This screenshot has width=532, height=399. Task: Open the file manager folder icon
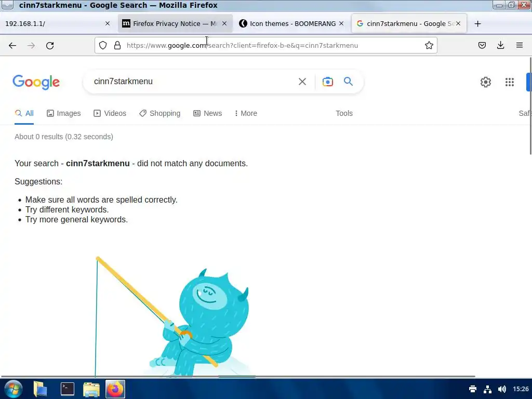(91, 389)
